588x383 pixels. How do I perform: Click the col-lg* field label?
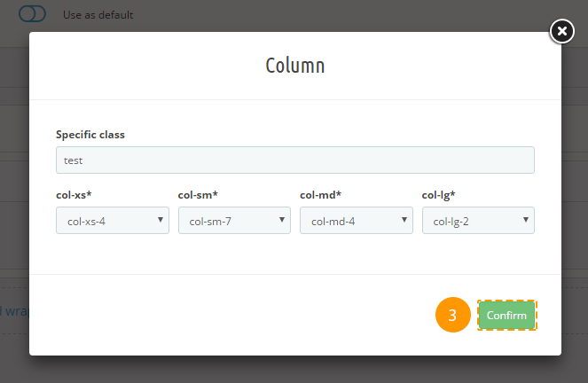pyautogui.click(x=438, y=195)
